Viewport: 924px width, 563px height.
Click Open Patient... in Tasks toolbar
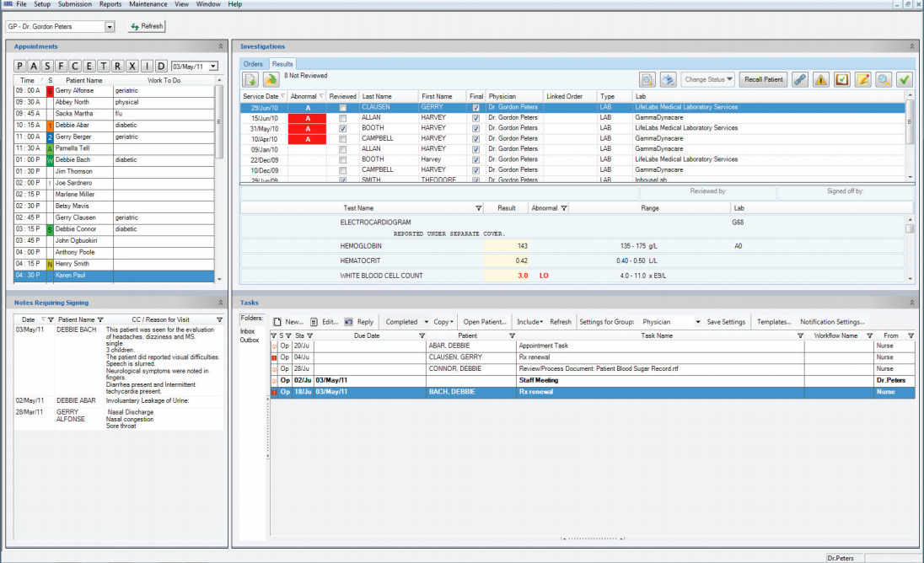[x=485, y=322]
